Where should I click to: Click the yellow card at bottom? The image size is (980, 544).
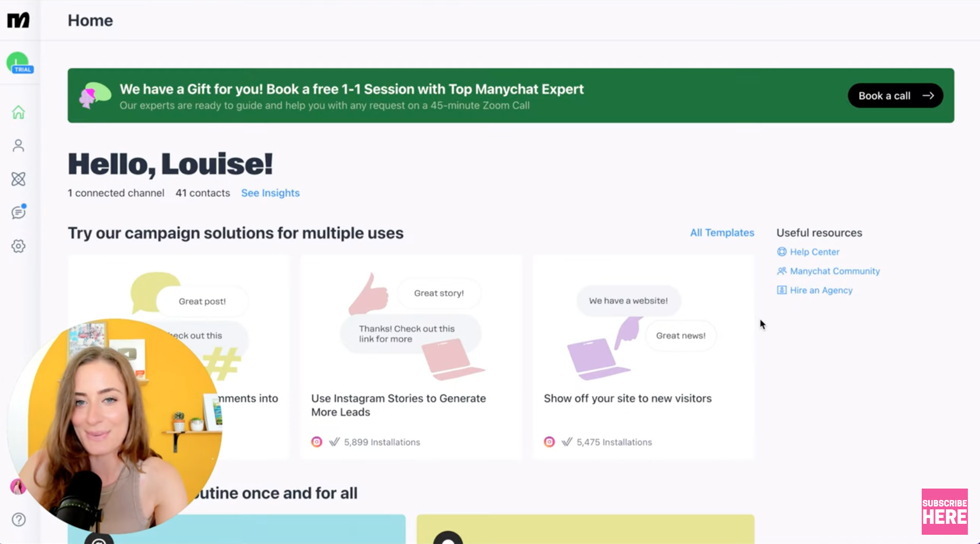585,529
